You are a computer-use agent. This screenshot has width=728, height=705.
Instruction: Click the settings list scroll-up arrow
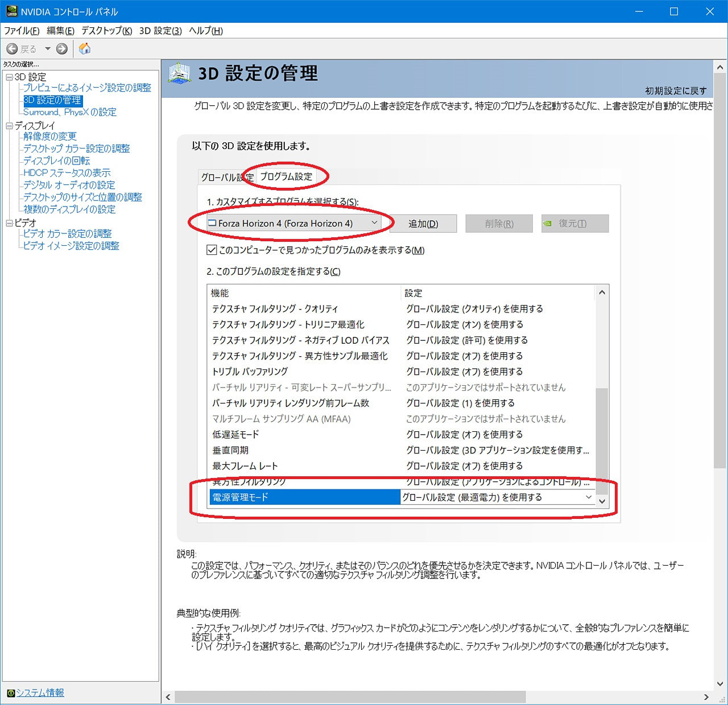point(602,292)
